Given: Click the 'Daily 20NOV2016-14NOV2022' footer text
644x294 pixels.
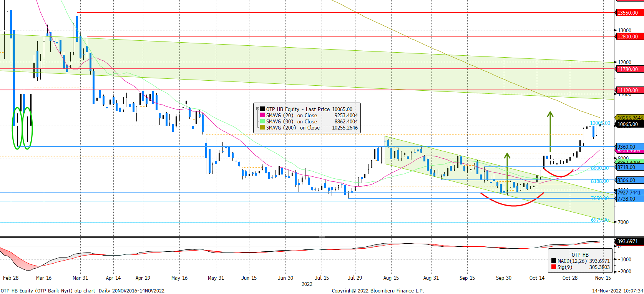Looking at the screenshot, I should point(131,291).
